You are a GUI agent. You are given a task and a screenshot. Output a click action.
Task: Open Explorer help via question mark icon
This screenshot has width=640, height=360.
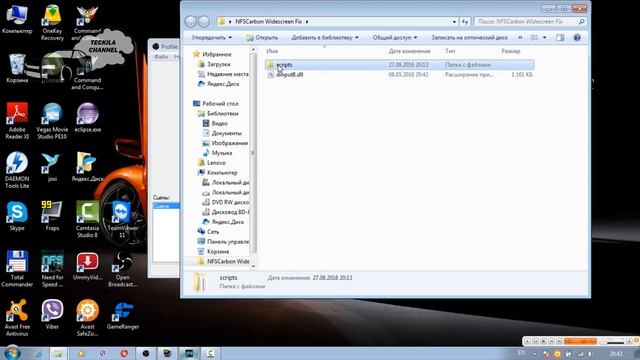577,38
